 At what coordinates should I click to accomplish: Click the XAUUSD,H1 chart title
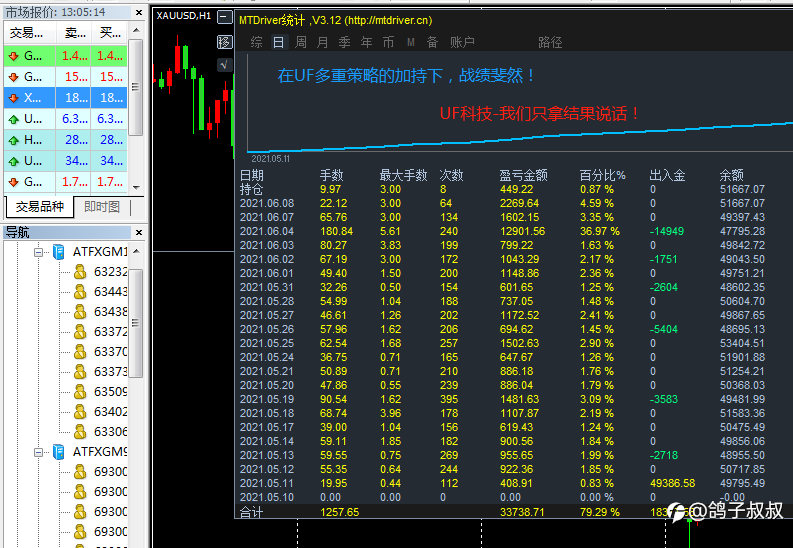click(184, 16)
